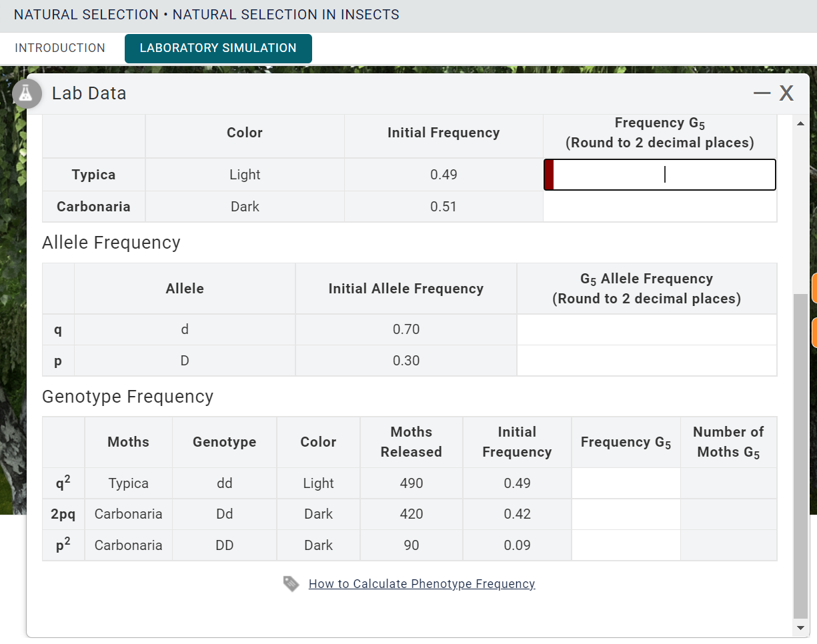Switch to the Introduction tab

click(60, 48)
